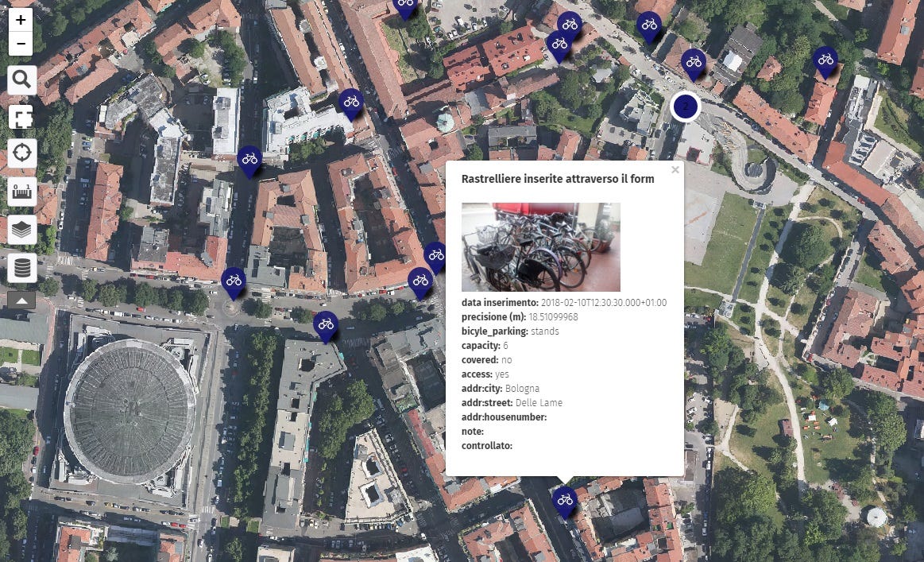
Task: Select the covered value no
Action: point(506,360)
